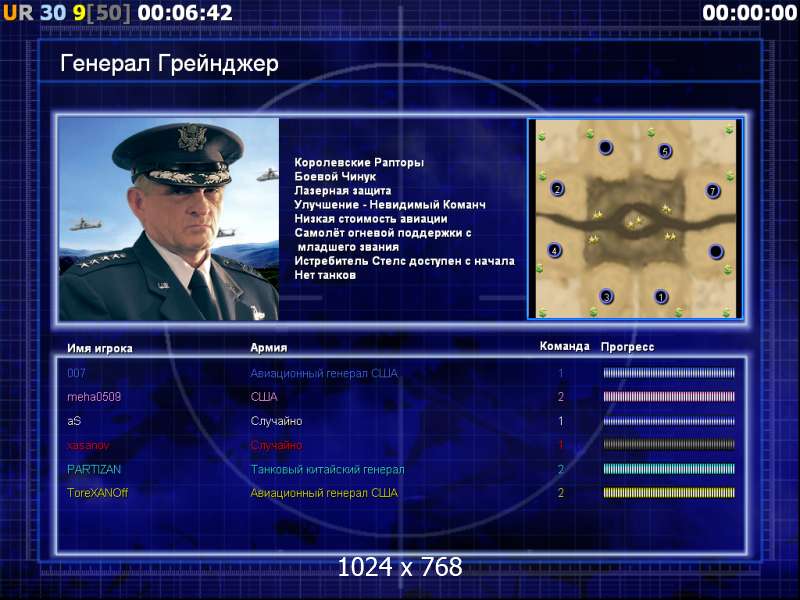Click 007's army 'Авиационный генерал США'
This screenshot has width=800, height=600.
[324, 373]
